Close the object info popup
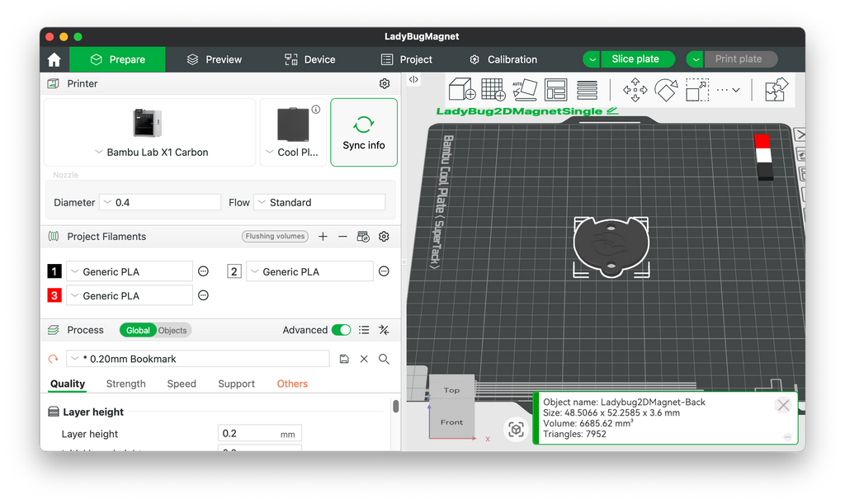 (x=783, y=405)
